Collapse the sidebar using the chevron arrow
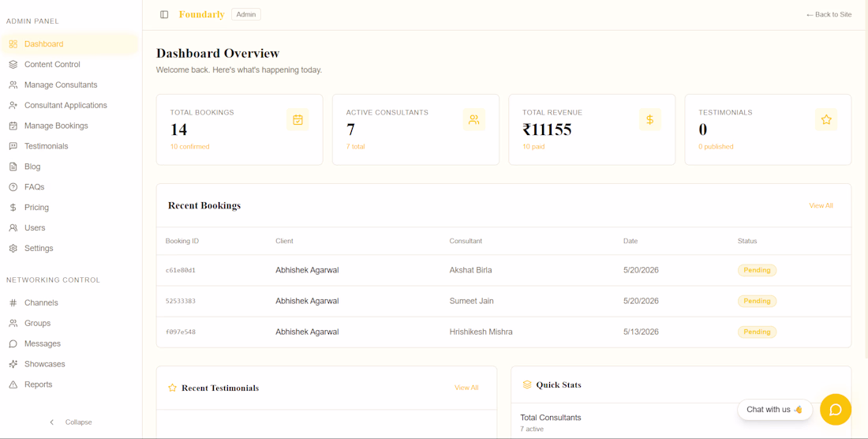The height and width of the screenshot is (439, 868). tap(52, 422)
